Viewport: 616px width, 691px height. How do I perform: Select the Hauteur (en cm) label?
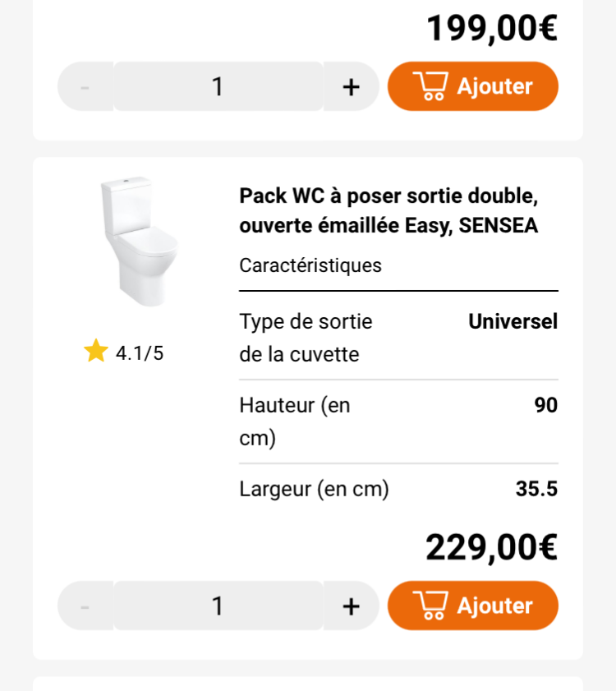point(295,422)
